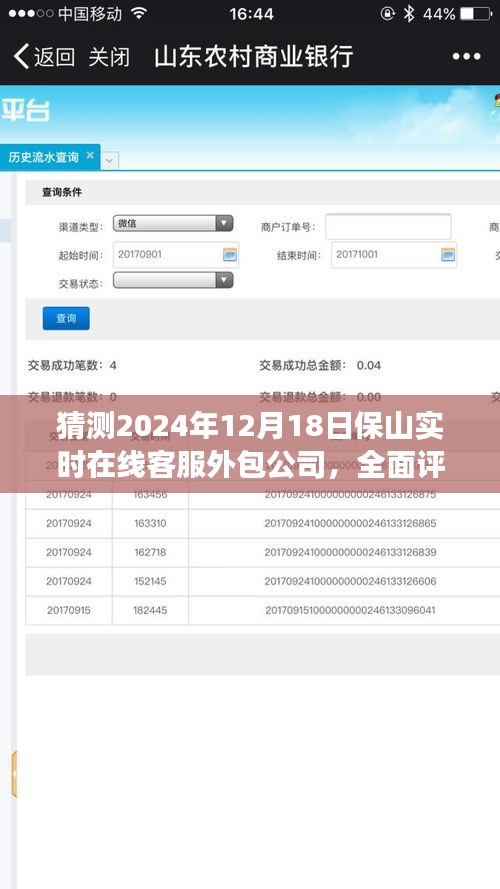Image resolution: width=500 pixels, height=889 pixels.
Task: Select order number ending 133126875
Action: [x=350, y=494]
